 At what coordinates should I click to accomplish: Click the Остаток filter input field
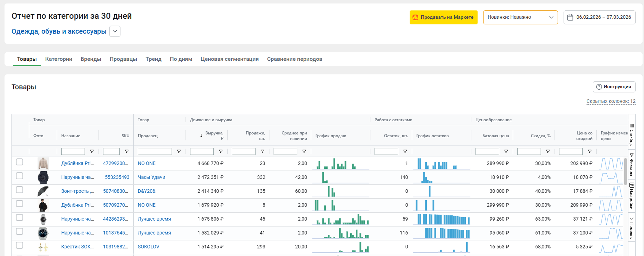click(386, 151)
